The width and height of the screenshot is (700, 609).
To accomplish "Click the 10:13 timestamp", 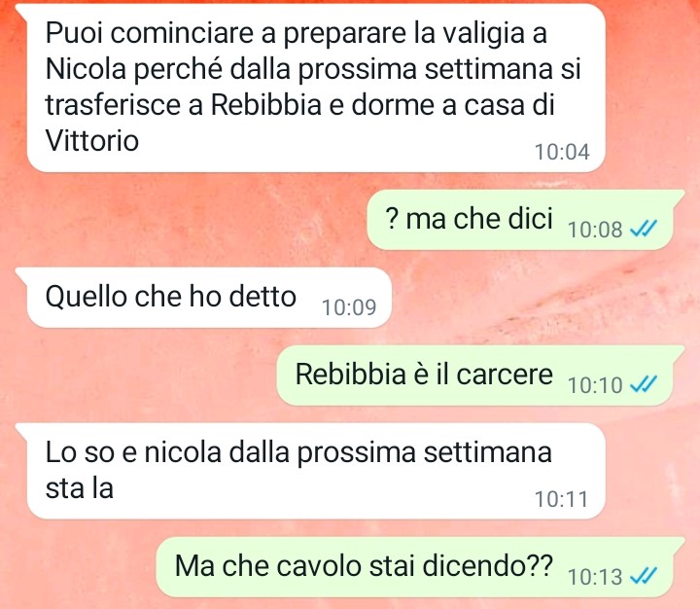I will (595, 576).
